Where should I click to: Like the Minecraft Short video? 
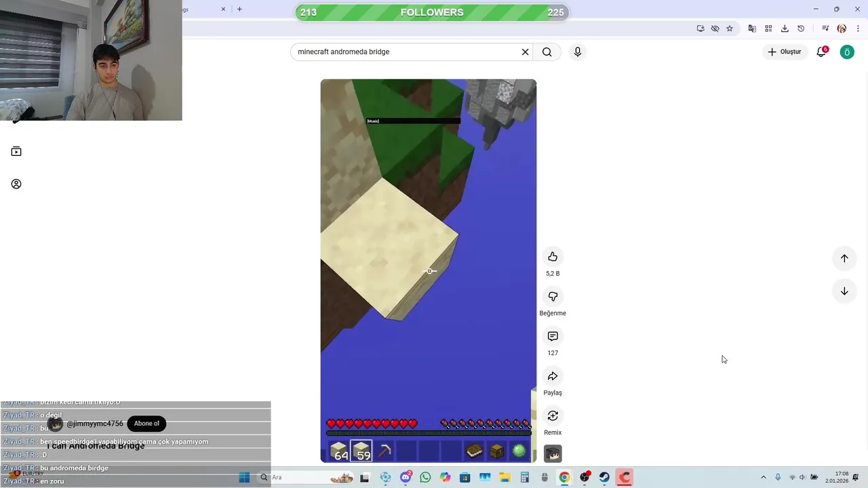(553, 256)
